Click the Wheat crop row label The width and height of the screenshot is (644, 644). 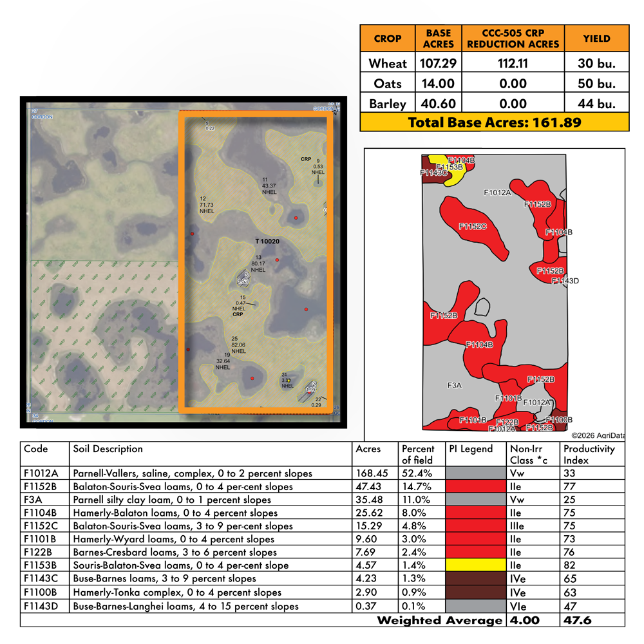tap(387, 63)
